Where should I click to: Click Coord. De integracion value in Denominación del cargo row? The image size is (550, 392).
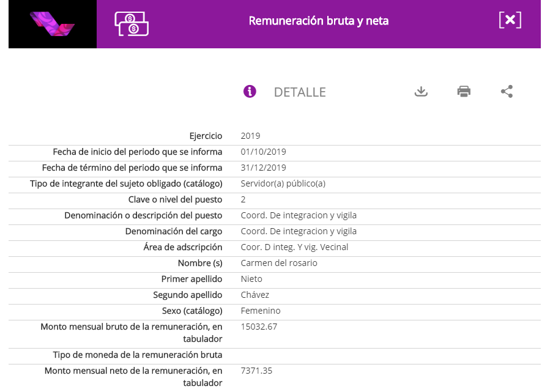[x=299, y=231]
